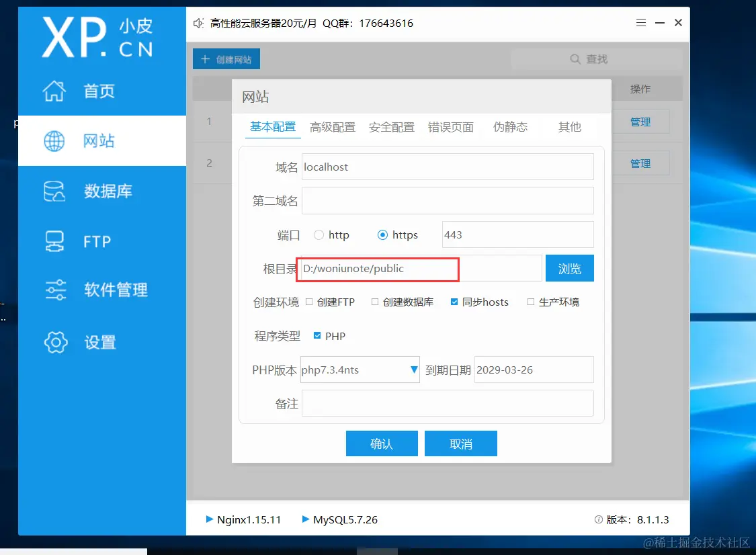Enable the 创建FTP checkbox
This screenshot has width=756, height=555.
309,302
